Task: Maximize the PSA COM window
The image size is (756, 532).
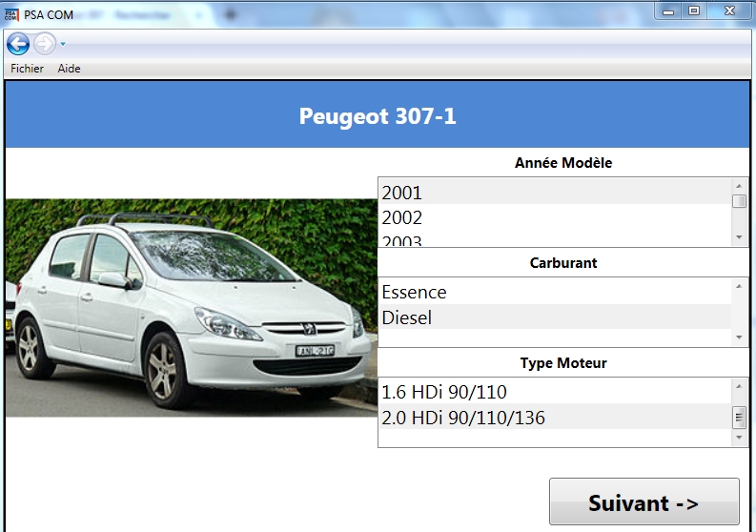Action: tap(694, 11)
